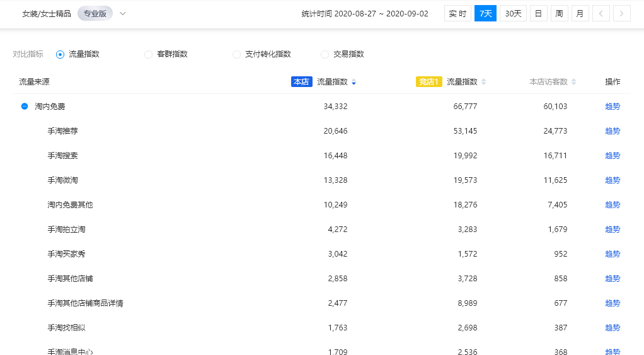Select the 月 period button
The height and width of the screenshot is (355, 644).
580,13
